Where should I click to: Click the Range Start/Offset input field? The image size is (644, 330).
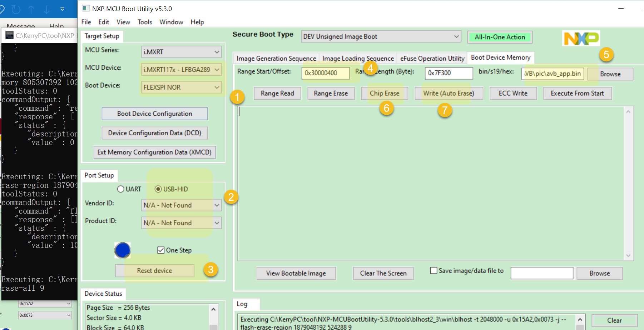[326, 73]
